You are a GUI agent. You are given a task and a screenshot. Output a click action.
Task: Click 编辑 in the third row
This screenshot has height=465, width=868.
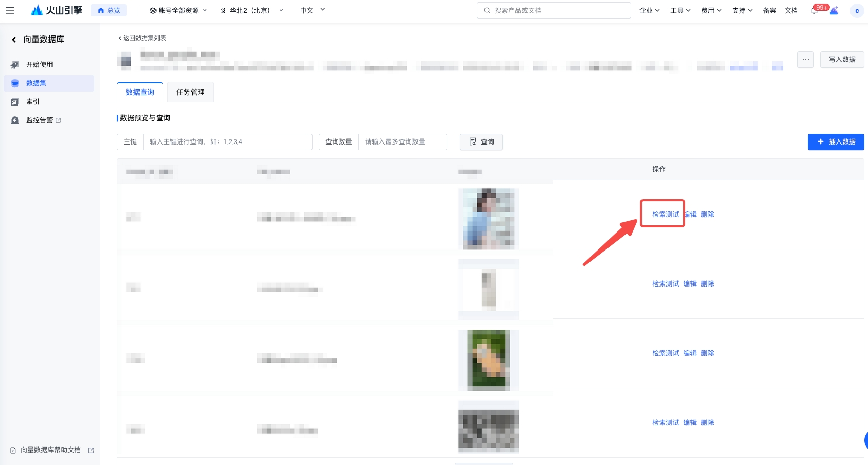tap(690, 353)
